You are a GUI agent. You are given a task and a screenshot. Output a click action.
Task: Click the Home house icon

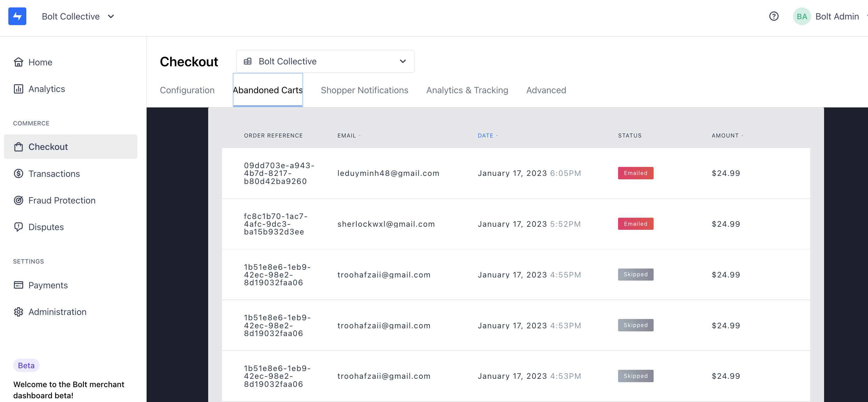point(19,62)
